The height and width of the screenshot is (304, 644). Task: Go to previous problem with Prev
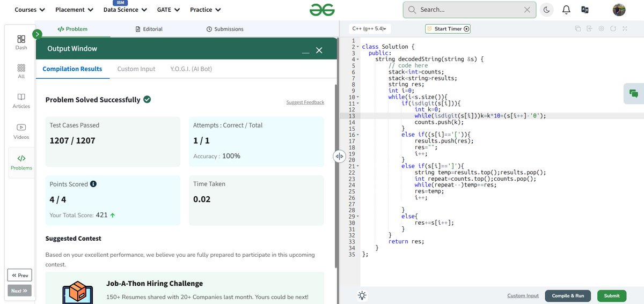pyautogui.click(x=19, y=275)
